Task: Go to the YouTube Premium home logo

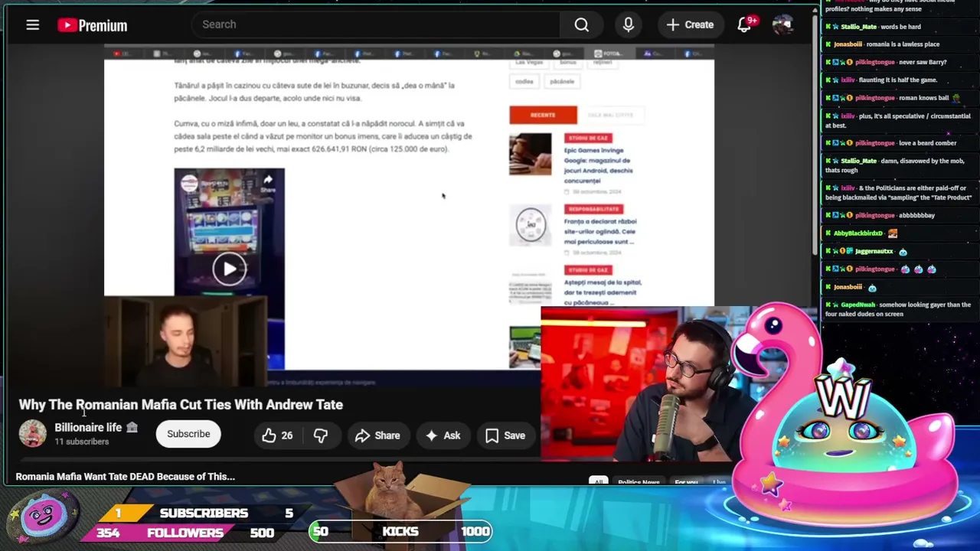Action: pos(92,25)
